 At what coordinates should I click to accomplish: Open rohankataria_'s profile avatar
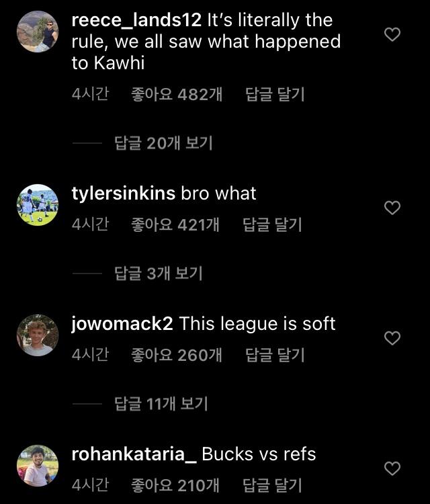tap(38, 466)
